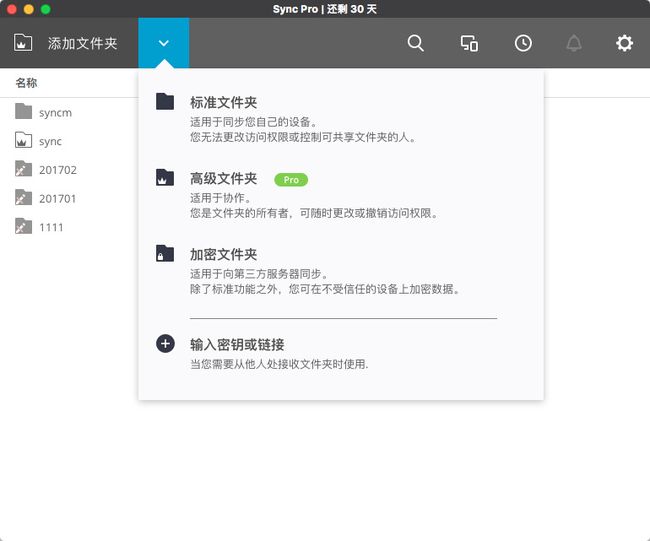650x541 pixels.
Task: Click the syncm gray folder icon
Action: 23,111
